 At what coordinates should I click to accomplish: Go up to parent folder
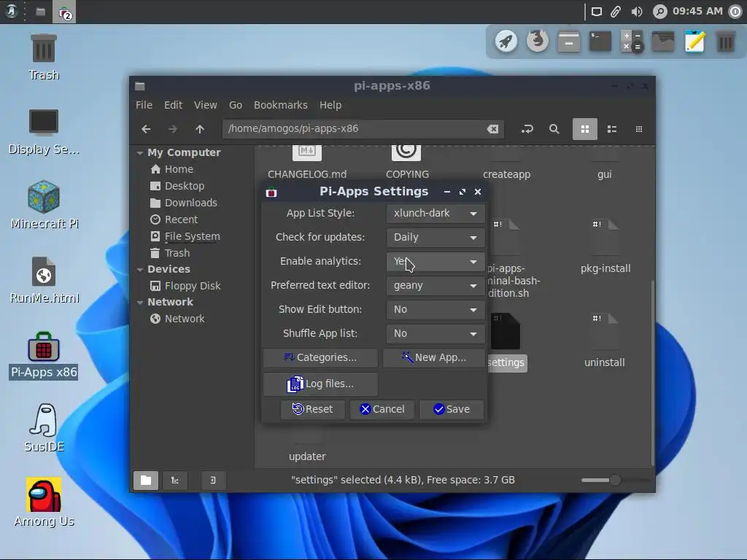pos(200,129)
